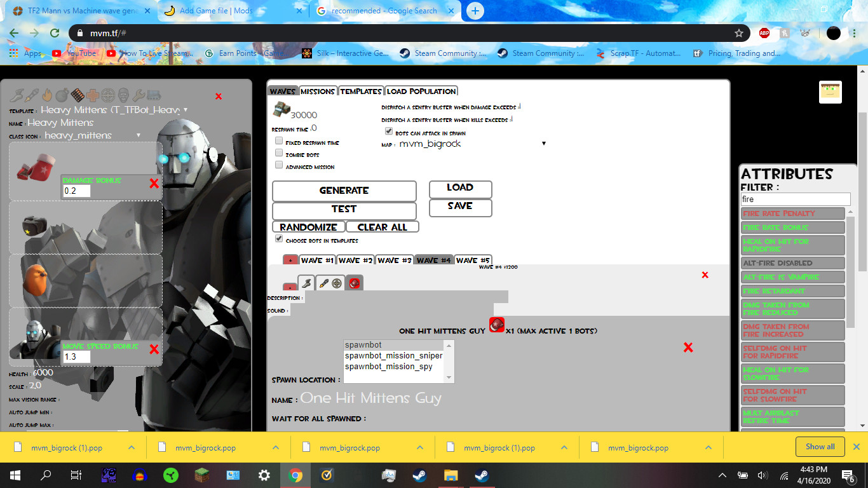This screenshot has width=868, height=488.
Task: Remove the Damage Bonus attribute with red X
Action: pyautogui.click(x=154, y=184)
